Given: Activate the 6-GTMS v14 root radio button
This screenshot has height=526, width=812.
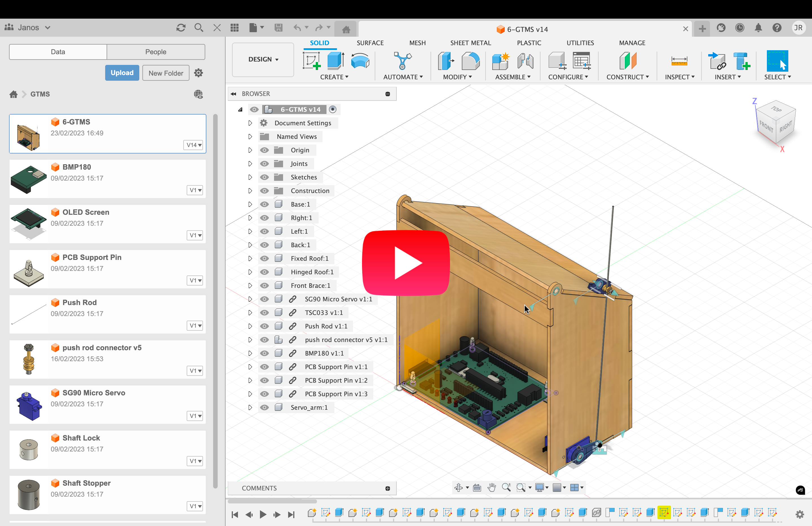Looking at the screenshot, I should (x=333, y=109).
